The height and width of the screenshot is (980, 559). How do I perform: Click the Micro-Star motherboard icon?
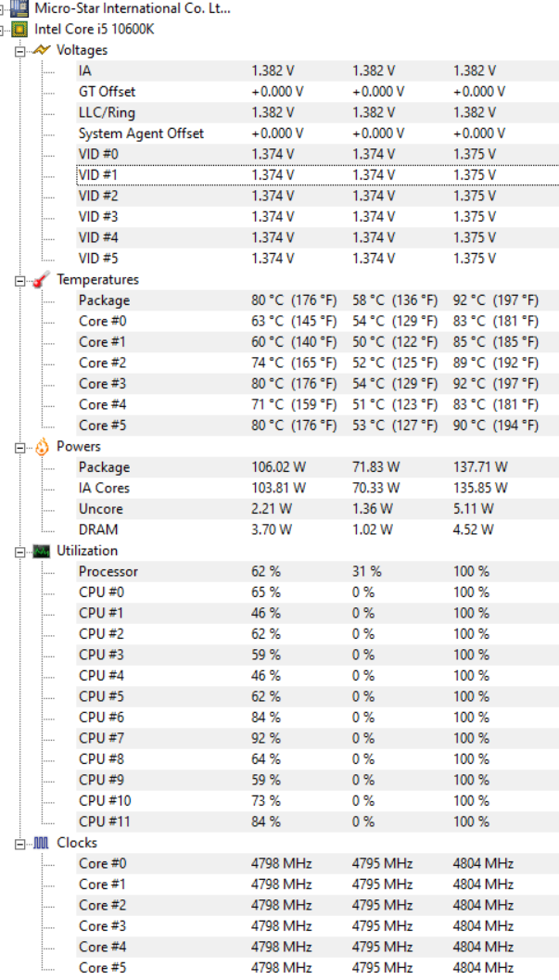[19, 8]
